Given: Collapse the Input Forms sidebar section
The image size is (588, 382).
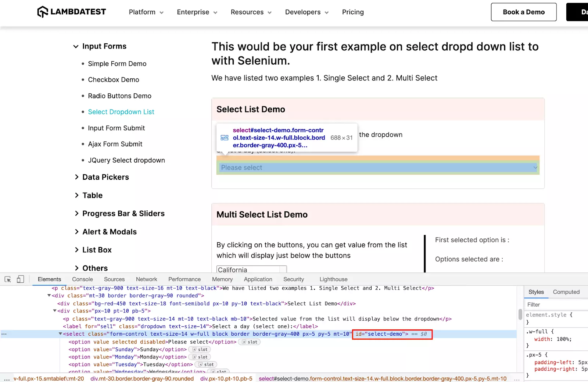Looking at the screenshot, I should (x=76, y=46).
